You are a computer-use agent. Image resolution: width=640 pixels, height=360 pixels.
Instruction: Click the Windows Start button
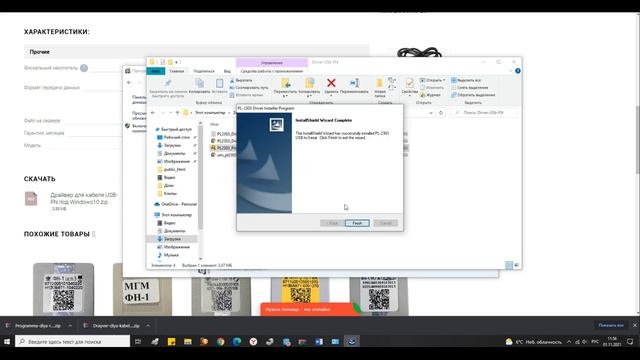(x=7, y=341)
